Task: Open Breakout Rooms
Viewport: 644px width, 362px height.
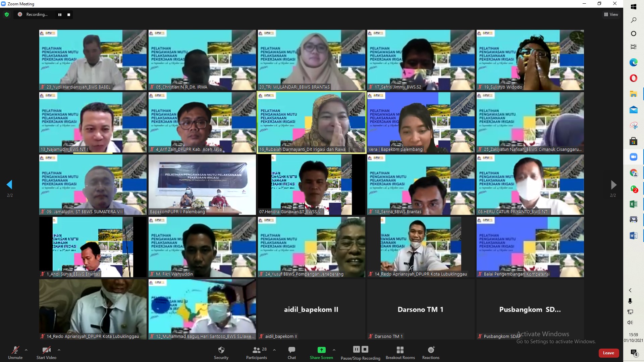Action: 400,353
